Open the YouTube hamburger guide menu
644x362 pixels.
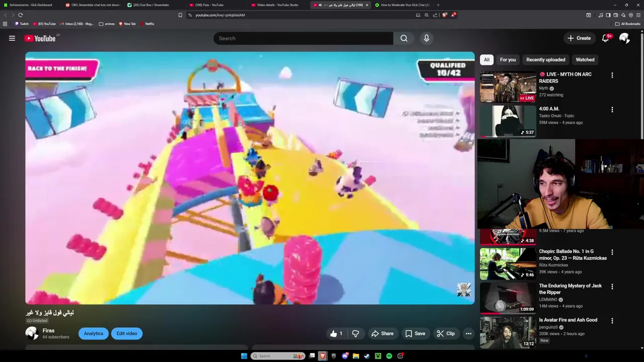12,38
